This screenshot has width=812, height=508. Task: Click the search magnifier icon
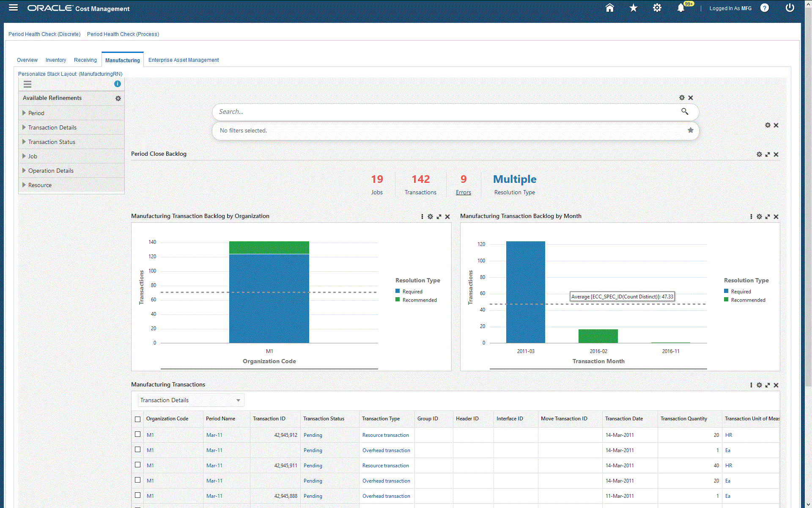[685, 111]
